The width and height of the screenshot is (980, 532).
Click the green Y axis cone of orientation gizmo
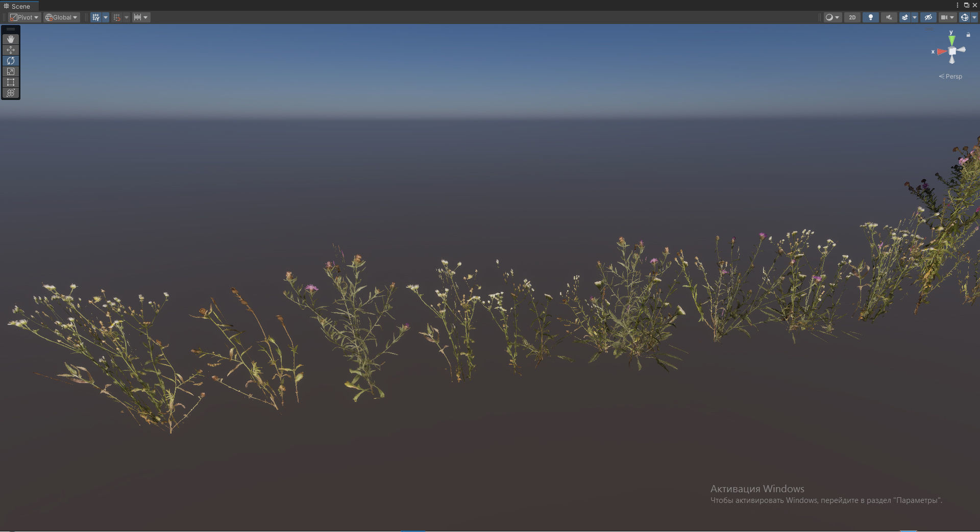point(952,40)
